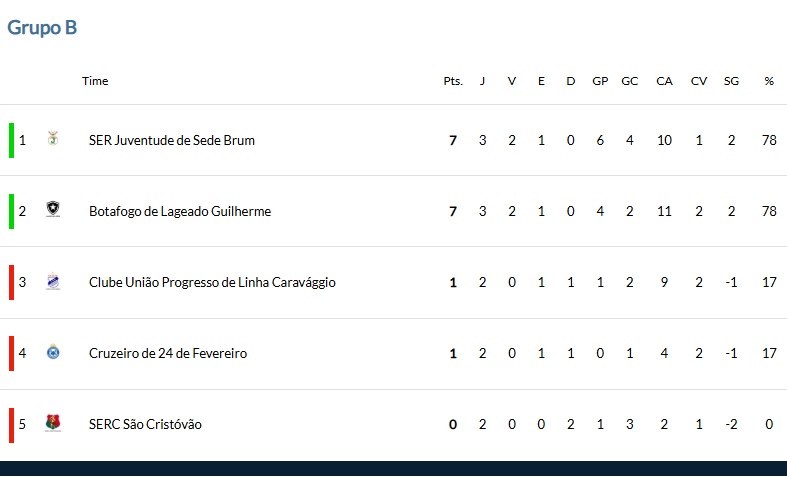Click Botafogo de Lageado Guilherme crest icon
Viewport: 787px width, 477px height.
(53, 209)
